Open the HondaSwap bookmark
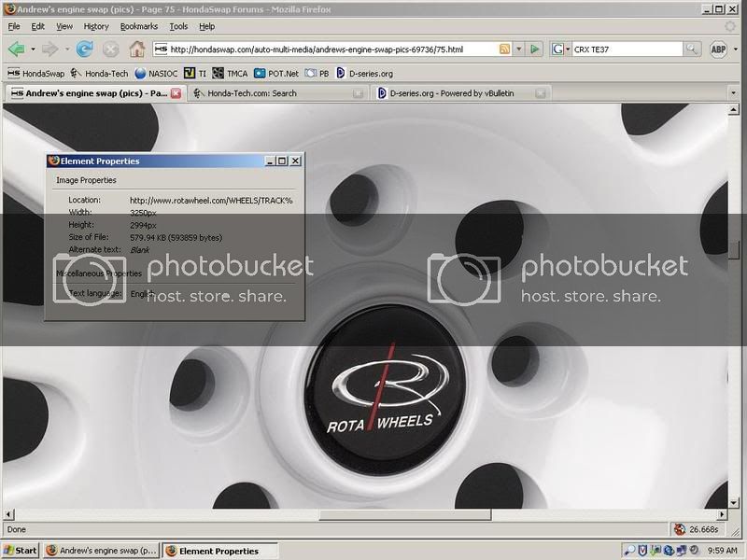The image size is (747, 560). click(36, 74)
